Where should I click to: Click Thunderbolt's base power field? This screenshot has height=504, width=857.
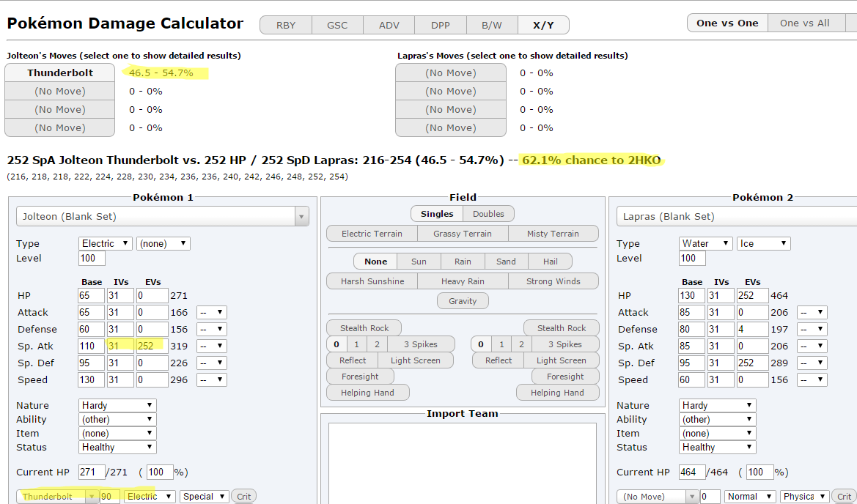(x=110, y=497)
